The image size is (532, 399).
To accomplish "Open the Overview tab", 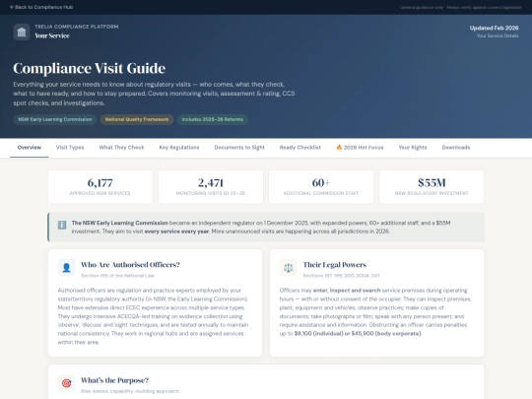I will 30,147.
